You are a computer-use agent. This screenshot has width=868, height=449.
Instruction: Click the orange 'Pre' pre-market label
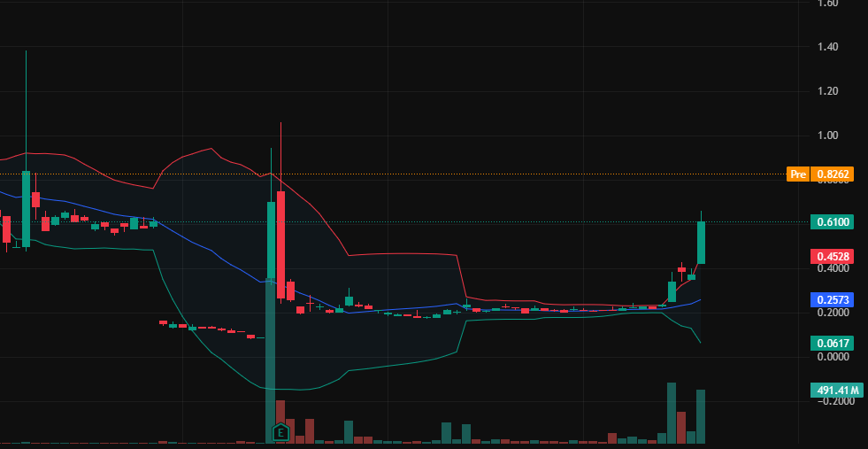pyautogui.click(x=798, y=174)
